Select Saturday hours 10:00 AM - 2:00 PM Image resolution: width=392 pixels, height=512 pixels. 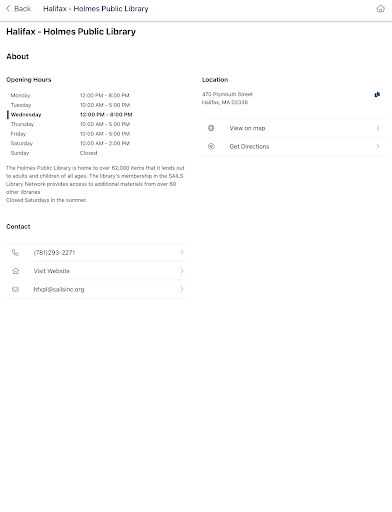(x=105, y=143)
